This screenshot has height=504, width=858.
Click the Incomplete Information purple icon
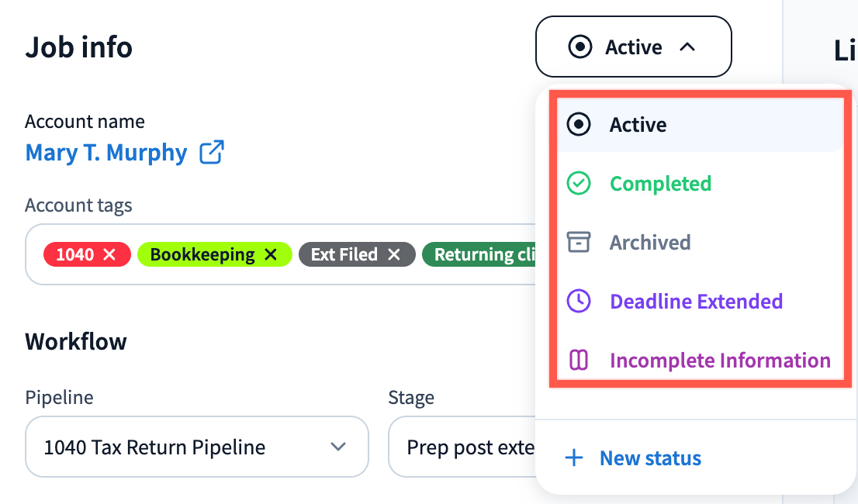(579, 361)
